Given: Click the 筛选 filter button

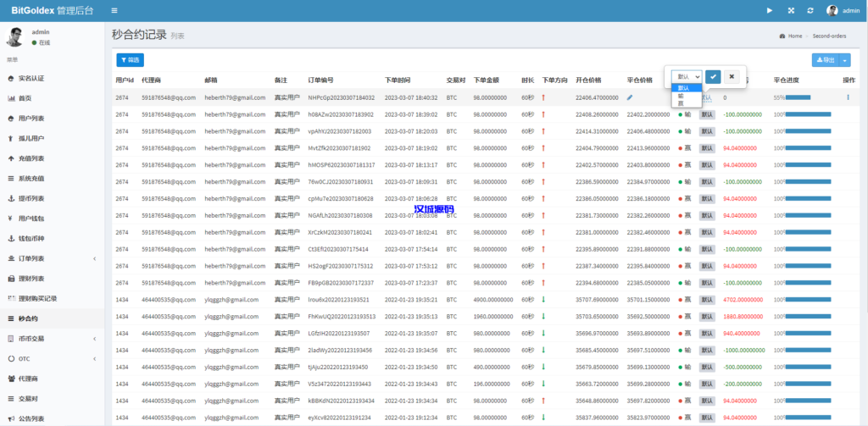Looking at the screenshot, I should coord(130,60).
